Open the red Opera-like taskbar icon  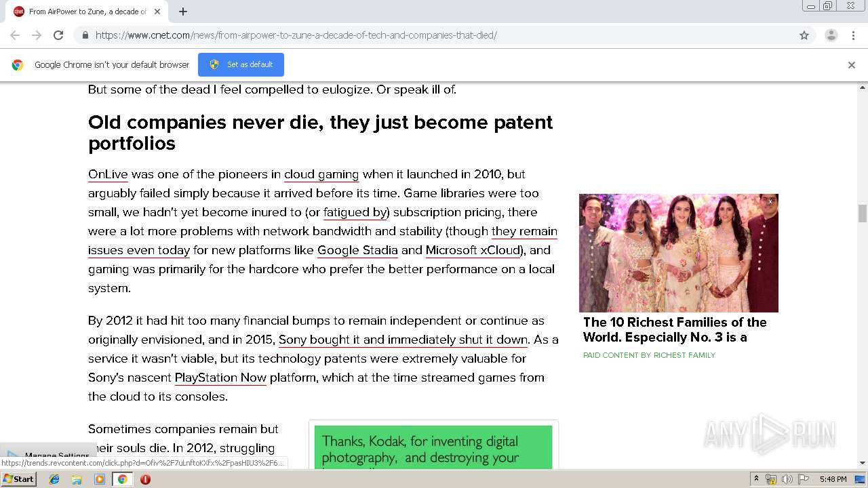(145, 479)
